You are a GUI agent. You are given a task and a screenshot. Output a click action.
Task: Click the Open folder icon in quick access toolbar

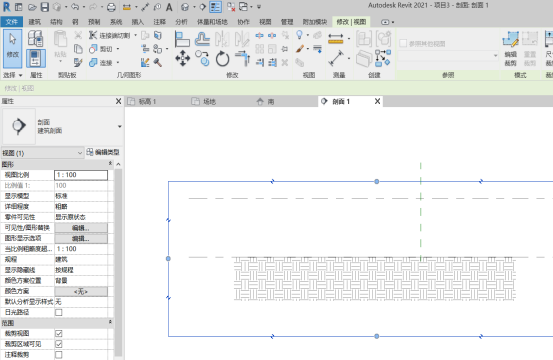click(32, 7)
